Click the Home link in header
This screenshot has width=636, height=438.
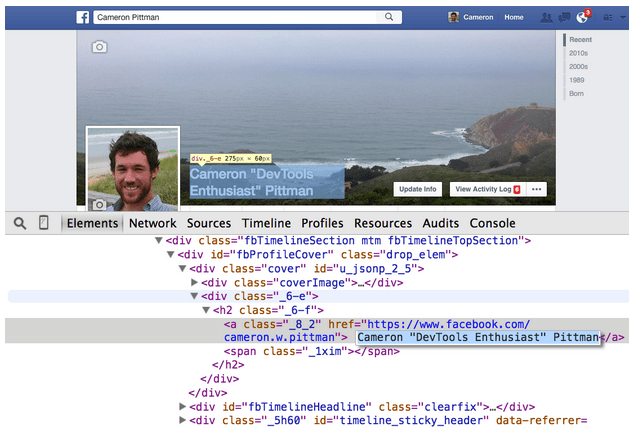tap(514, 17)
